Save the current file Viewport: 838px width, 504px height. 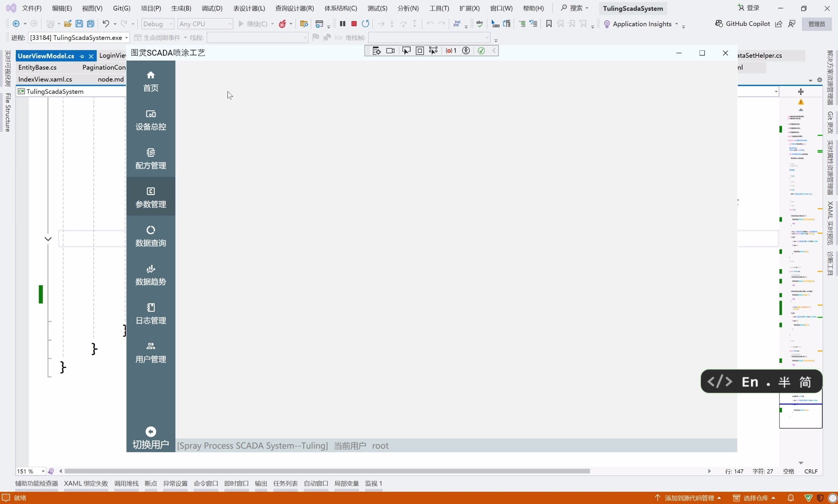tap(79, 24)
